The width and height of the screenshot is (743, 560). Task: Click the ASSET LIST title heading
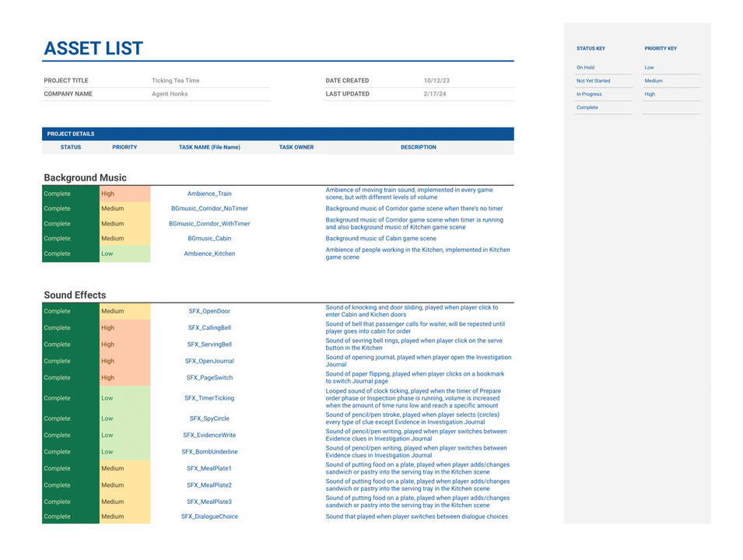point(93,48)
